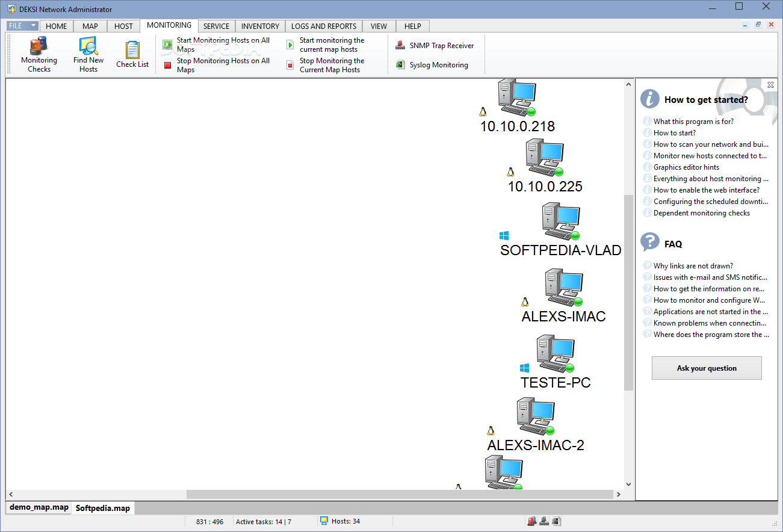The image size is (783, 532).
Task: Open 'How to scan your network' help link
Action: 711,144
